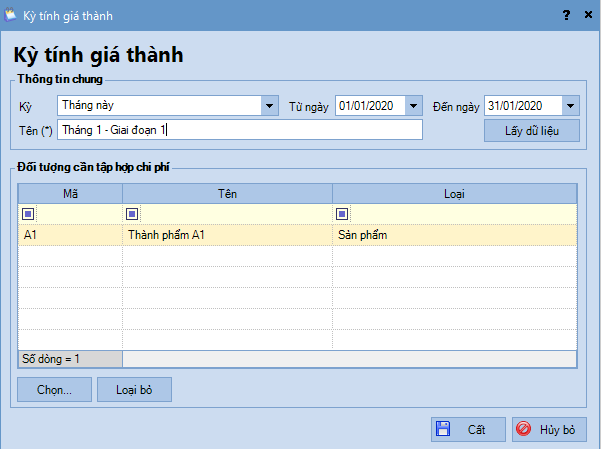Click the red cancel icon on Hủy bỏ
This screenshot has width=601, height=449.
tap(524, 430)
